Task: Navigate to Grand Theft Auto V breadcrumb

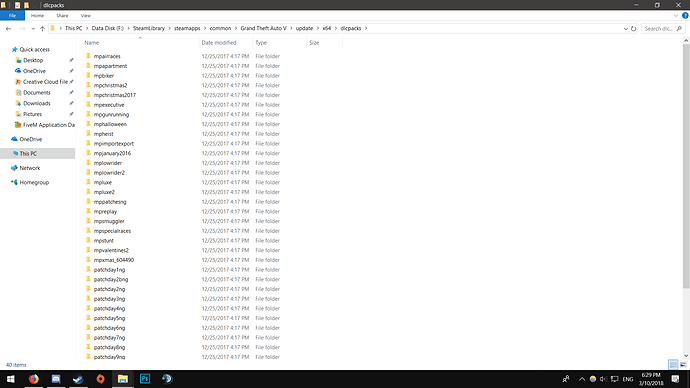Action: [263, 28]
